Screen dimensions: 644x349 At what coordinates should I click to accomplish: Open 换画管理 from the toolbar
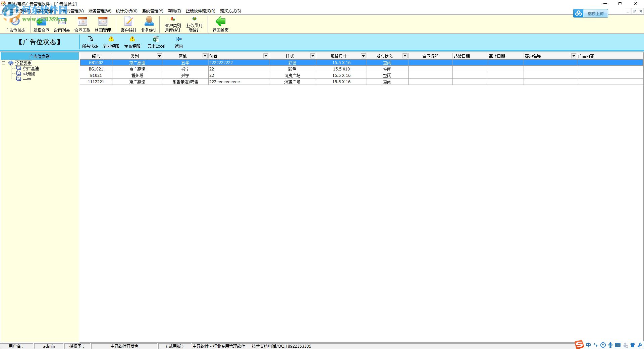[103, 24]
